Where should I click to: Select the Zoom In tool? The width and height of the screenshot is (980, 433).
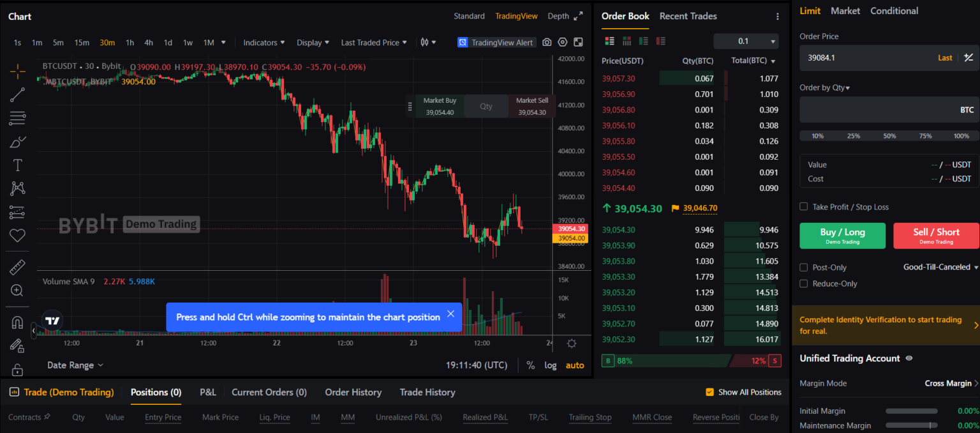point(17,290)
